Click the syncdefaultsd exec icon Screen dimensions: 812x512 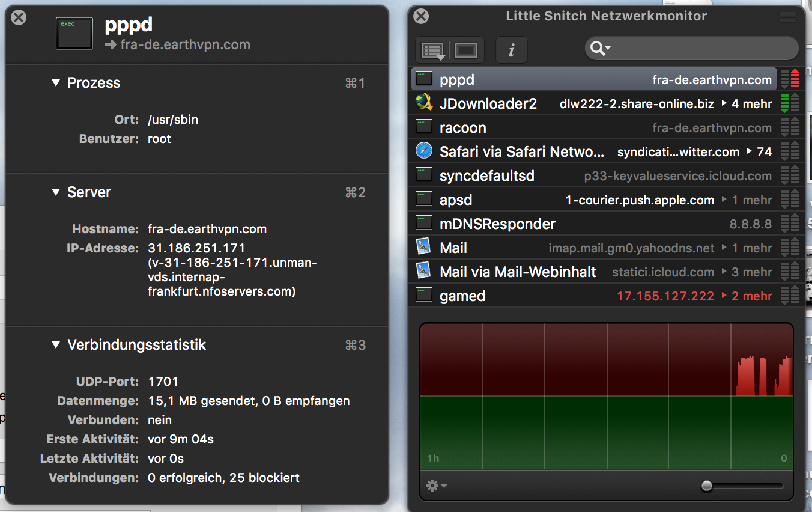coord(424,175)
